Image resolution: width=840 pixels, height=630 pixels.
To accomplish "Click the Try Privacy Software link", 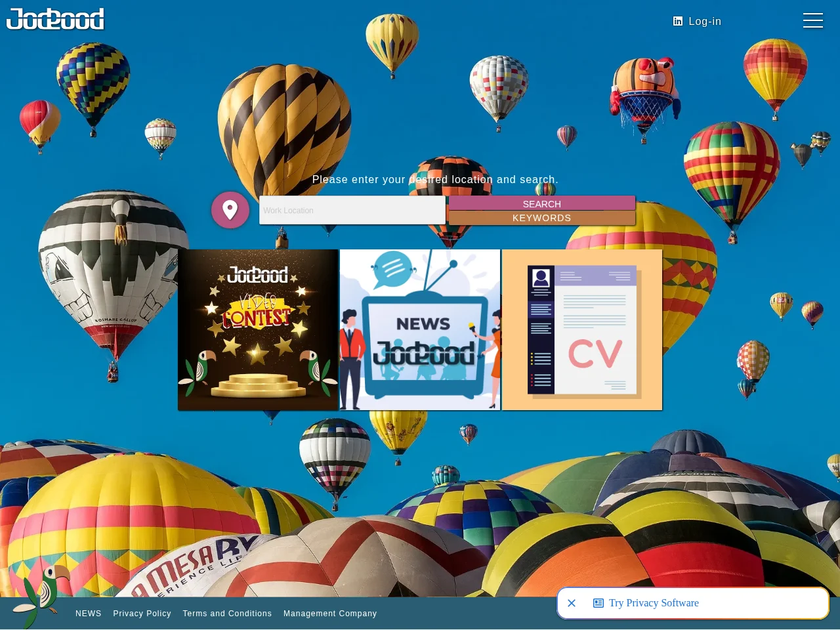I will [654, 603].
